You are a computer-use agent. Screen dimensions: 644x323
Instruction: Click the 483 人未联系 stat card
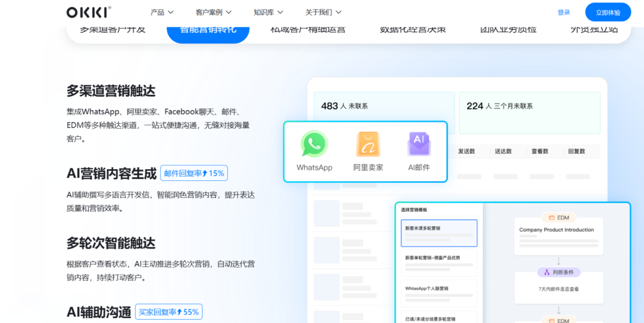[384, 112]
